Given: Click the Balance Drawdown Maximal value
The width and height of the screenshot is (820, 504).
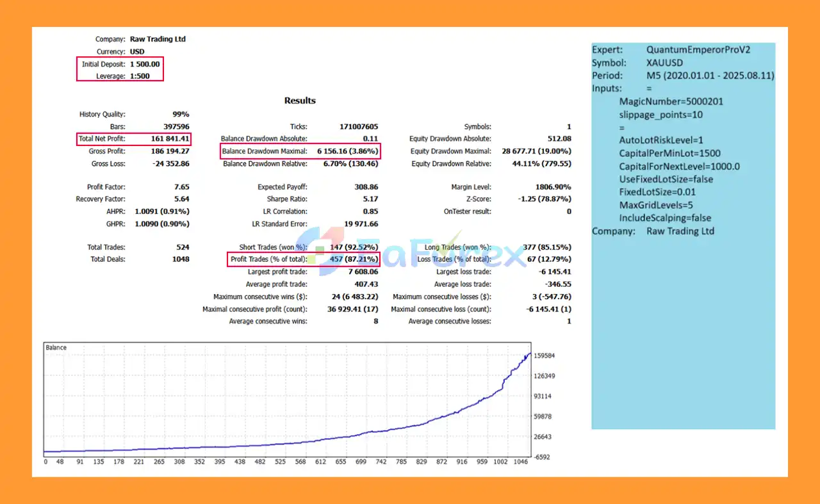Looking at the screenshot, I should point(347,152).
